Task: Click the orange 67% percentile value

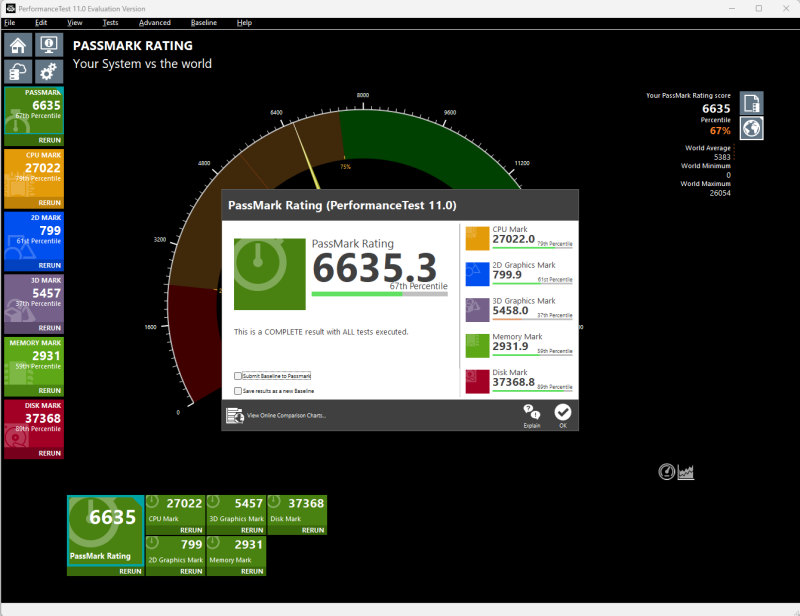Action: (720, 131)
